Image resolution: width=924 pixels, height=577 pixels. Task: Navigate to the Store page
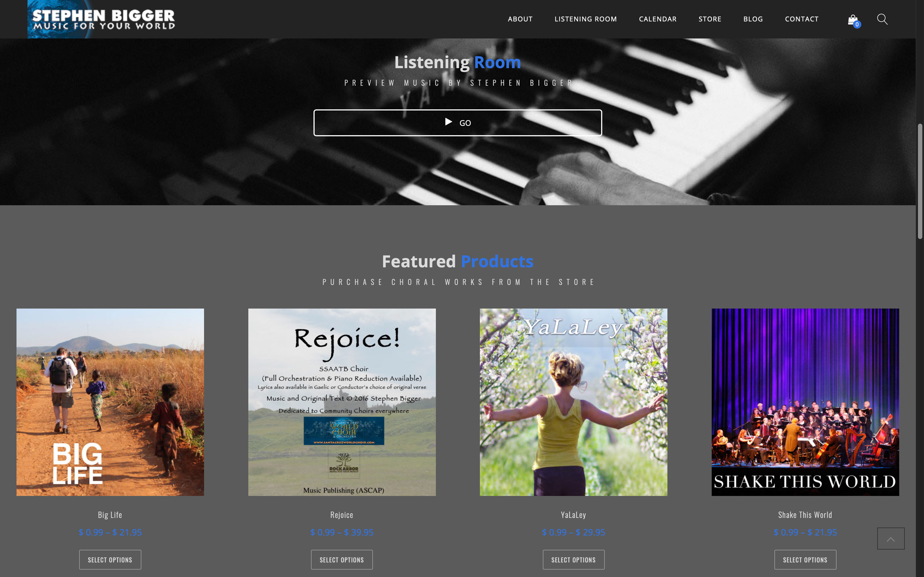pos(710,19)
